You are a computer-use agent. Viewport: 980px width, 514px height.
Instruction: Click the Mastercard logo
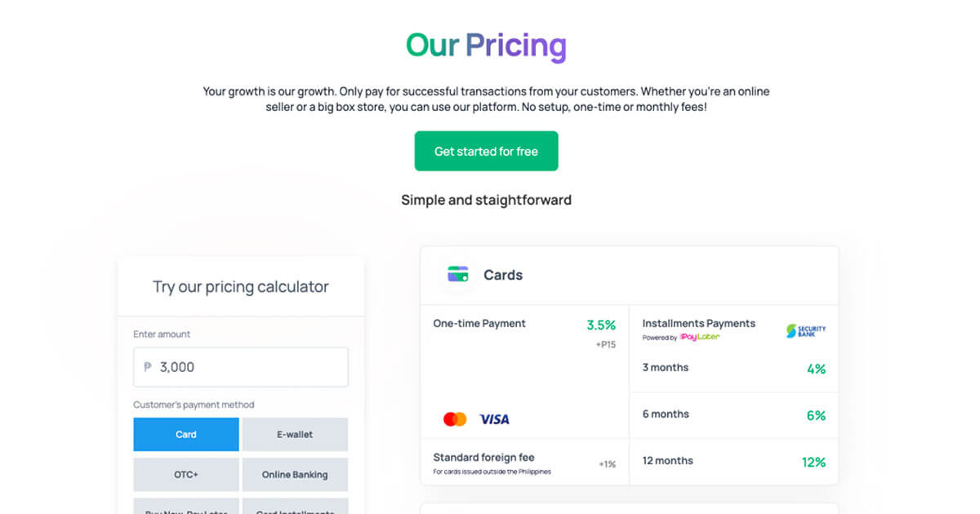[x=455, y=419]
